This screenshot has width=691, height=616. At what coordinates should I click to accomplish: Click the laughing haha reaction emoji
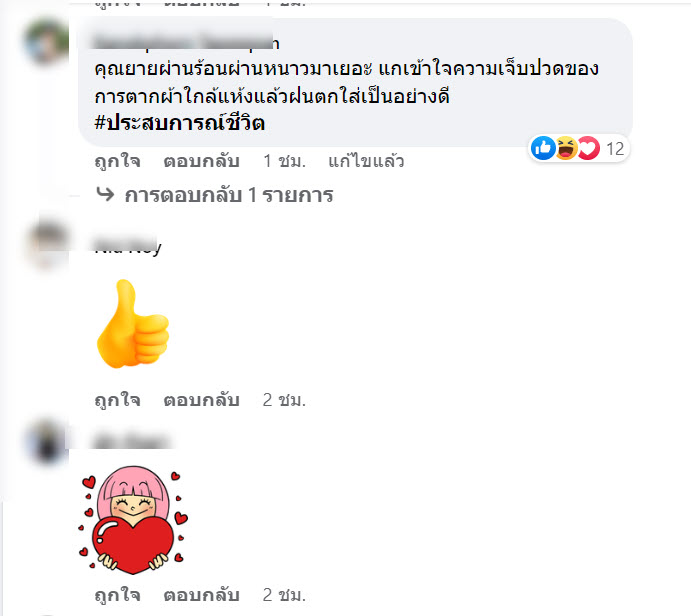pyautogui.click(x=566, y=148)
